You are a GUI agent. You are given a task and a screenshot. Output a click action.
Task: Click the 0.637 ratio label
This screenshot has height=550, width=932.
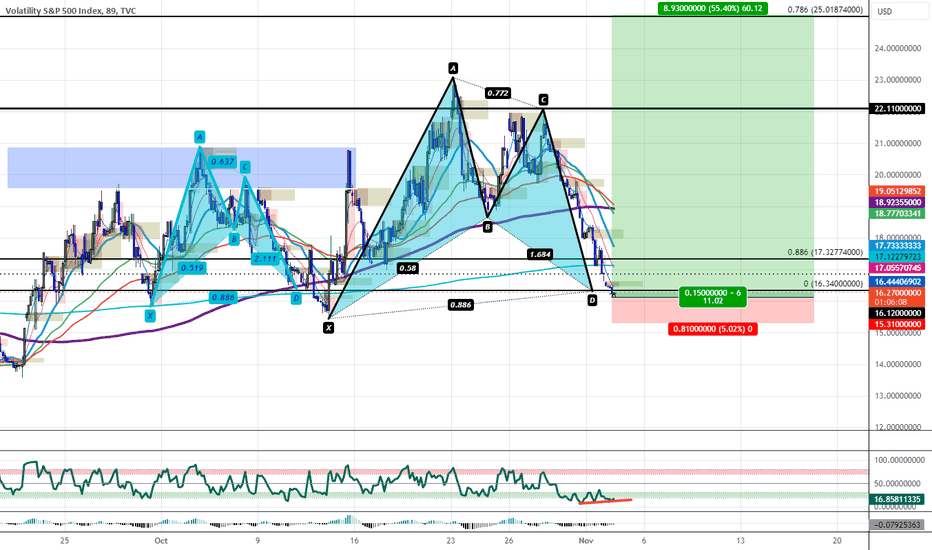223,162
